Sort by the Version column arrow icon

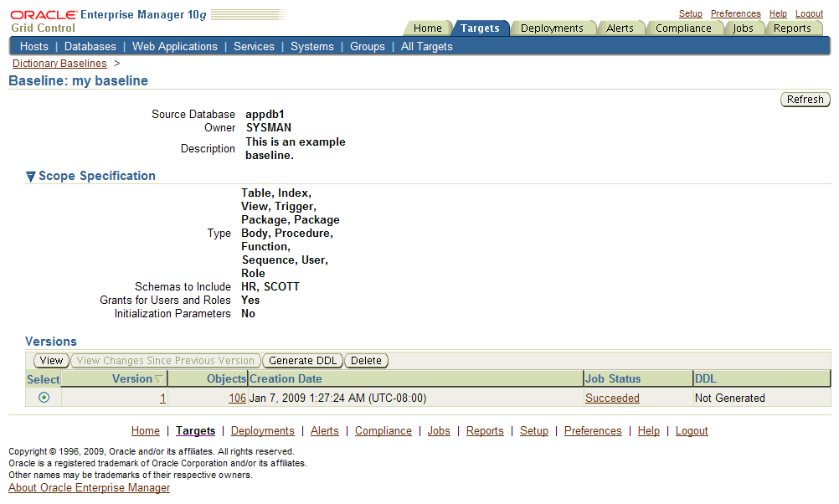pos(158,378)
